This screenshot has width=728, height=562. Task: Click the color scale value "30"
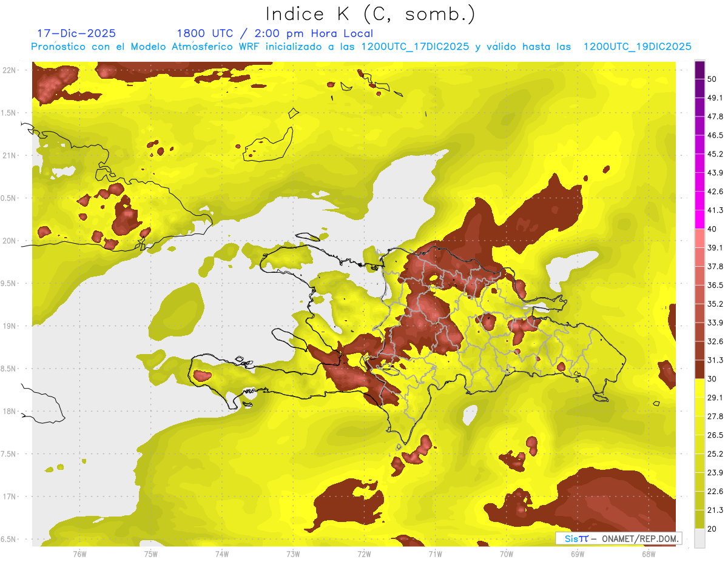click(x=712, y=379)
